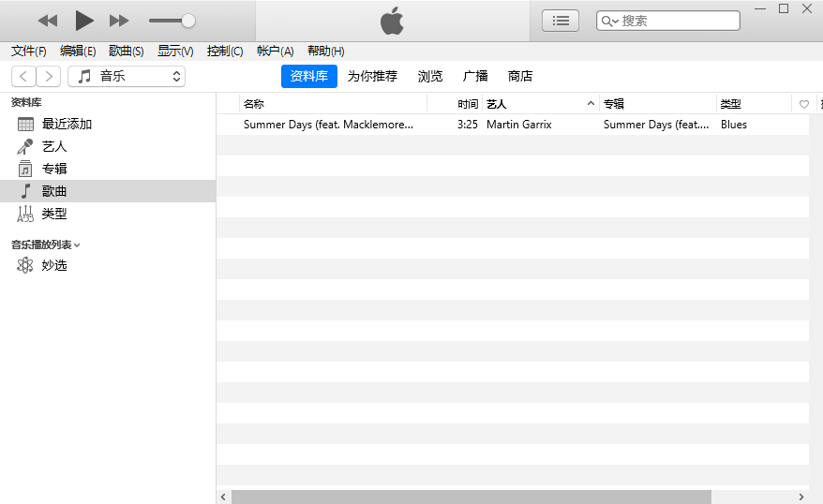Select 类型 in the sidebar
Screen dimensions: 823x504
click(x=108, y=214)
